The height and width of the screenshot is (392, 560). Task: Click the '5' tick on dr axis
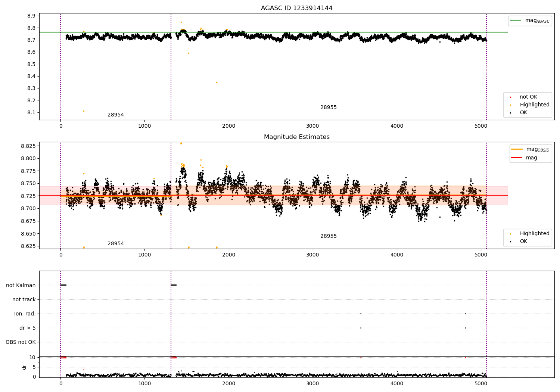click(x=34, y=367)
